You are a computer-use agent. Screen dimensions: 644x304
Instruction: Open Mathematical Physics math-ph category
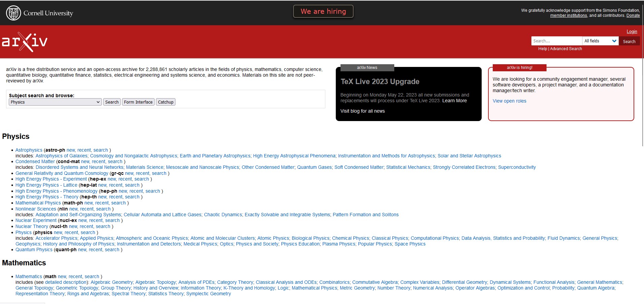pyautogui.click(x=38, y=203)
